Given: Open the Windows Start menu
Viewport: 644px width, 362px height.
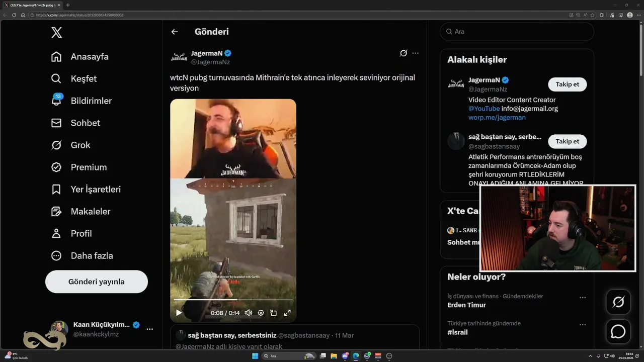Looking at the screenshot, I should pos(255,356).
